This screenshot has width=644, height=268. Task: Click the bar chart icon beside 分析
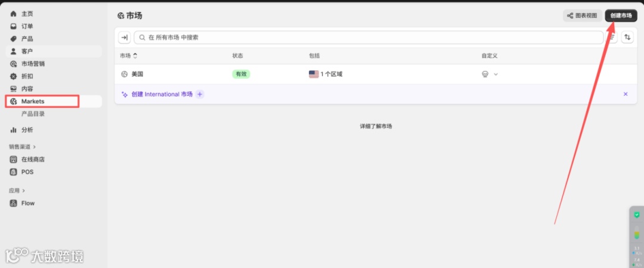(13, 130)
